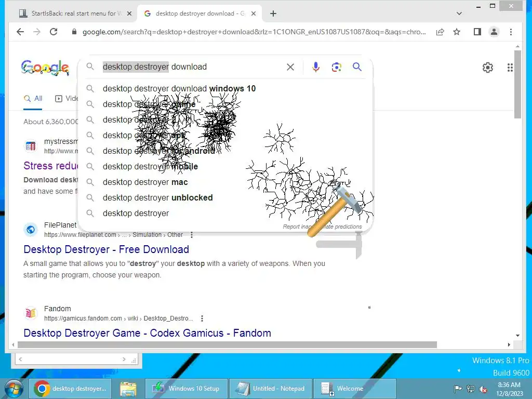
Task: Choose the plain 'desktop destroyer' suggestion
Action: point(136,214)
